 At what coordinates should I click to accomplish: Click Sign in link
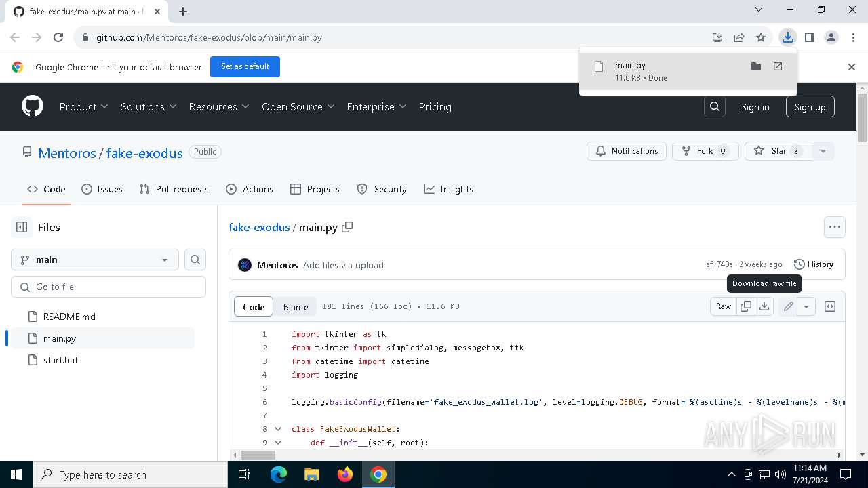755,107
